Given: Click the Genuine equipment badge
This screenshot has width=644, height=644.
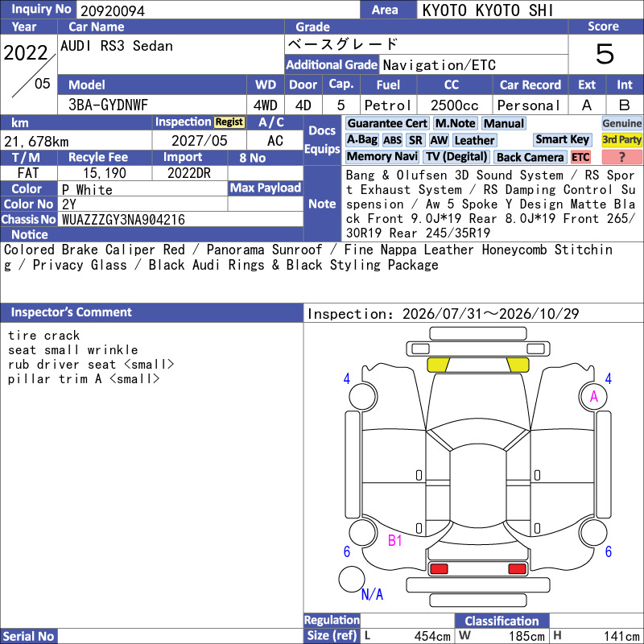Looking at the screenshot, I should (621, 123).
